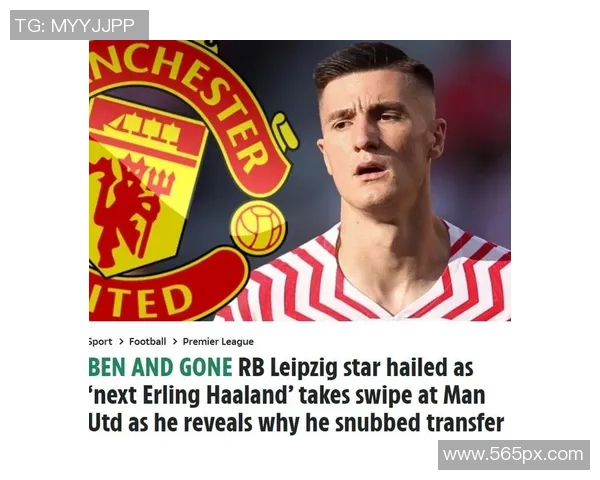The width and height of the screenshot is (600, 480).
Task: Click the 'takes swipe at Man' headline words
Action: [x=392, y=395]
